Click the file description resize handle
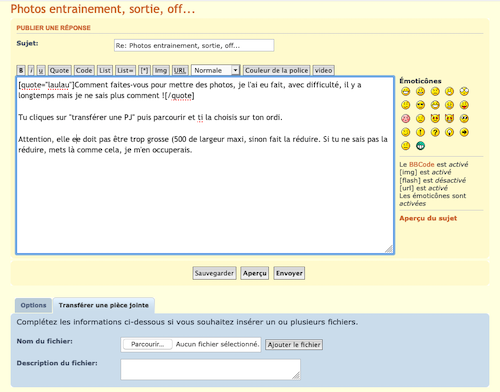 (x=296, y=375)
